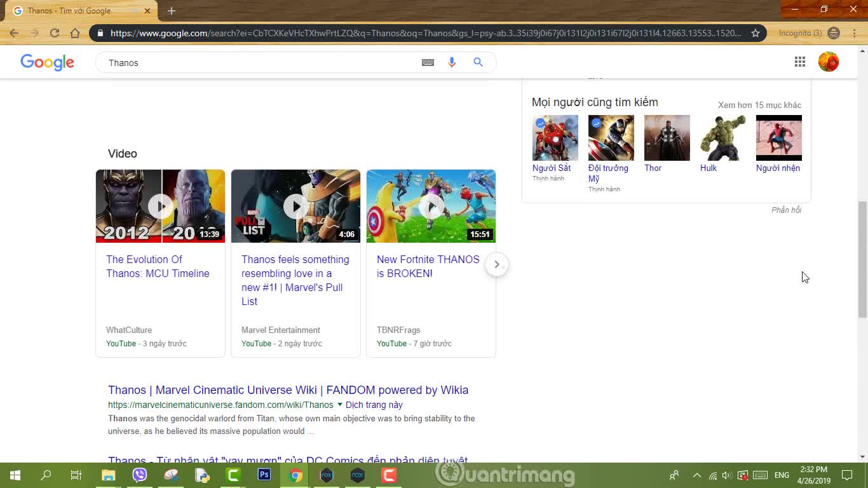The width and height of the screenshot is (868, 488).
Task: Show hidden system tray icons
Action: (x=697, y=475)
